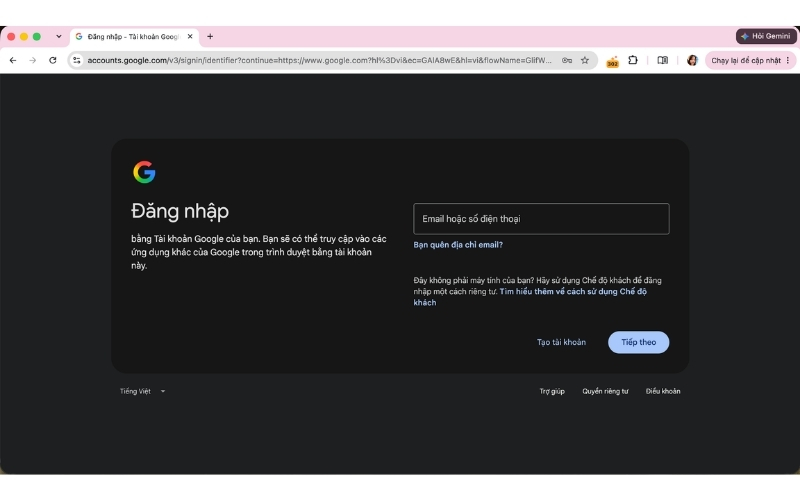
Task: Open the Extensions puzzle icon
Action: point(633,60)
